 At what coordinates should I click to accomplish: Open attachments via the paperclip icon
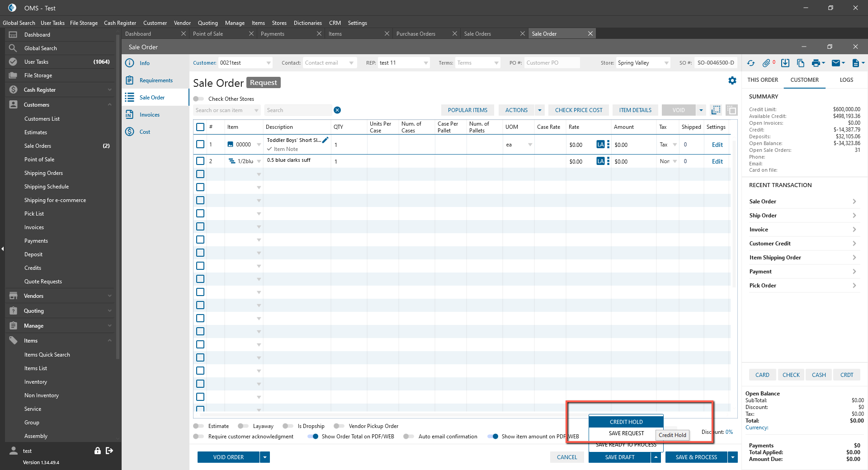[x=766, y=63]
